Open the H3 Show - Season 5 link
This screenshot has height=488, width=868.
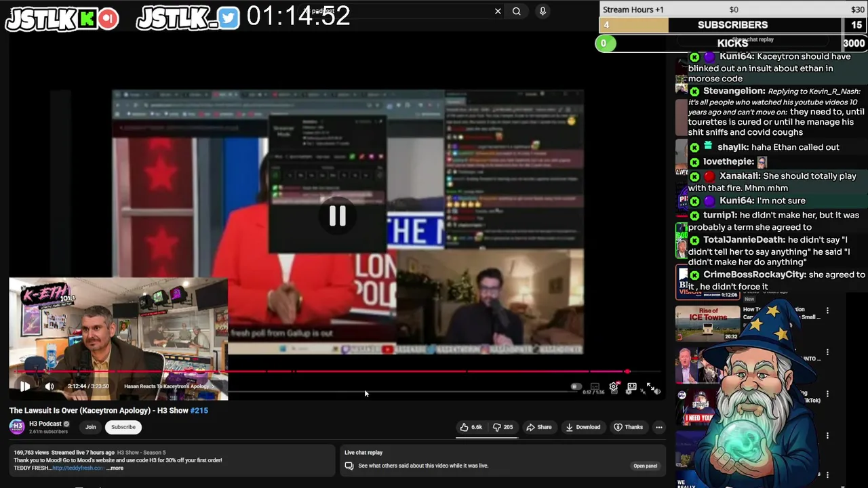[x=141, y=452]
